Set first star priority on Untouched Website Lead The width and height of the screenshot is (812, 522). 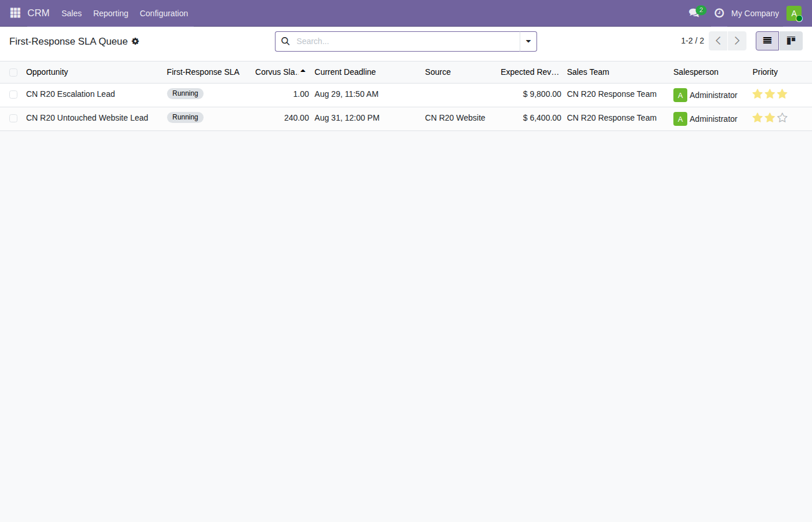757,118
